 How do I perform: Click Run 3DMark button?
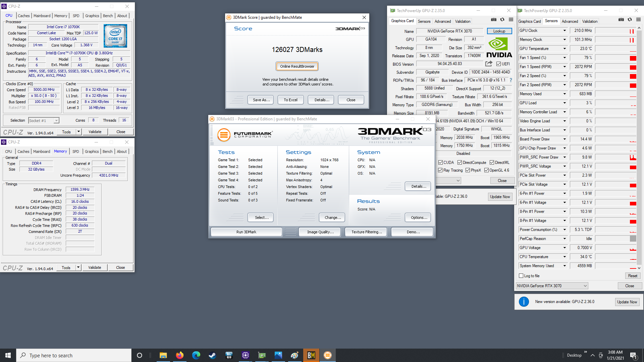pos(246,232)
